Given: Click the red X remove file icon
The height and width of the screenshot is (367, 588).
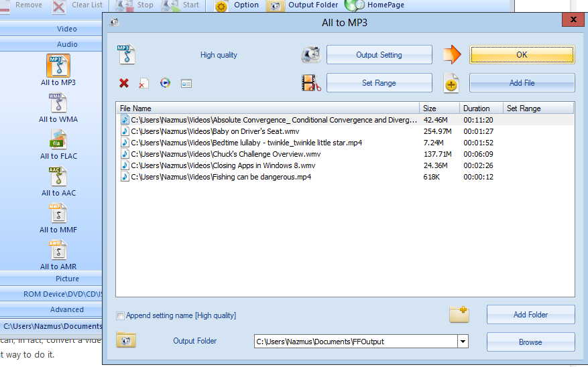Looking at the screenshot, I should click(x=124, y=83).
